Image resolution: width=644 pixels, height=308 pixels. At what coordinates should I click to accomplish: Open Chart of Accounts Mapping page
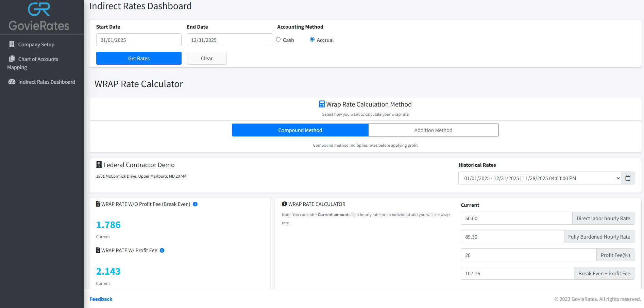coord(38,59)
